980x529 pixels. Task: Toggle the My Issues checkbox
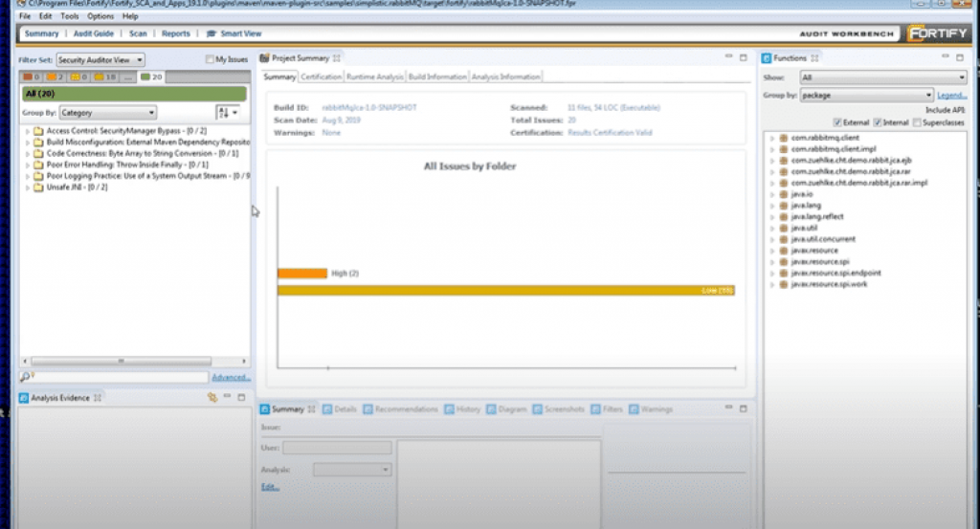click(x=210, y=59)
